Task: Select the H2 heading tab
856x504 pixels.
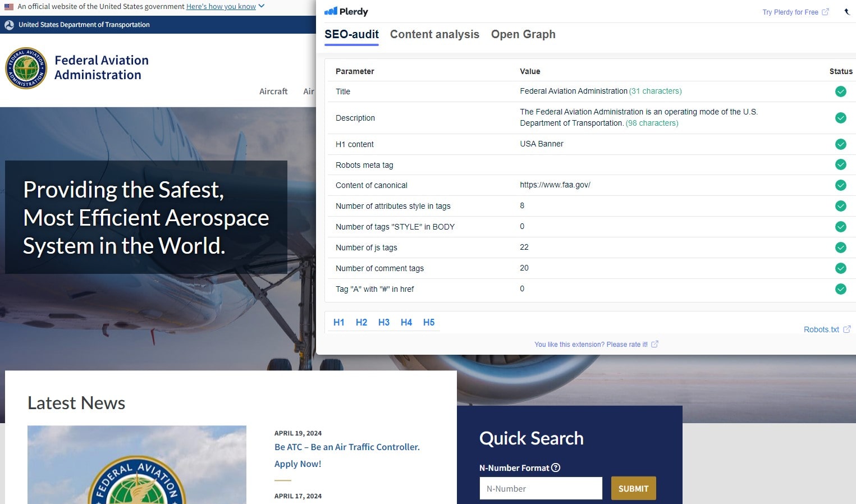Action: [361, 322]
